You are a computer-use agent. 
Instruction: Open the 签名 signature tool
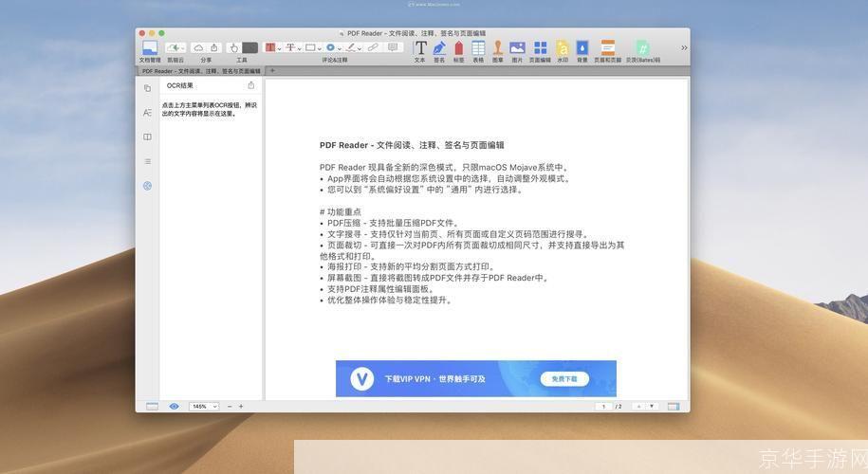point(439,50)
